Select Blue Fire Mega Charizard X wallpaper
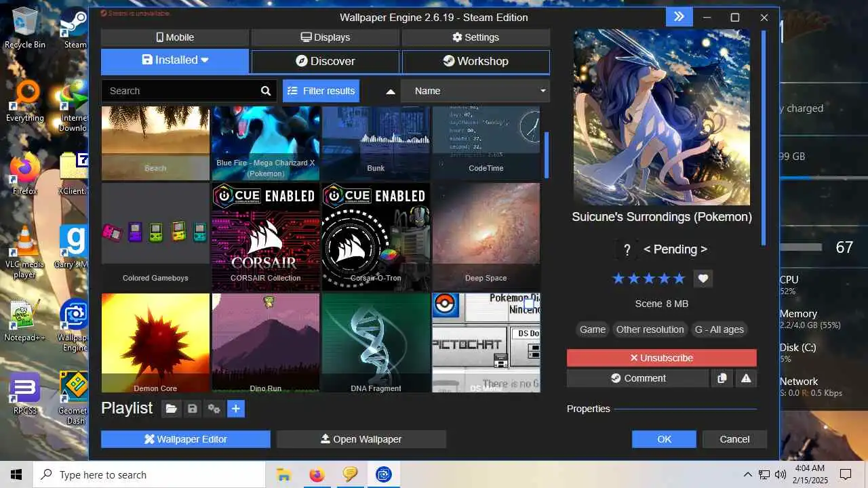This screenshot has height=488, width=868. pyautogui.click(x=265, y=143)
